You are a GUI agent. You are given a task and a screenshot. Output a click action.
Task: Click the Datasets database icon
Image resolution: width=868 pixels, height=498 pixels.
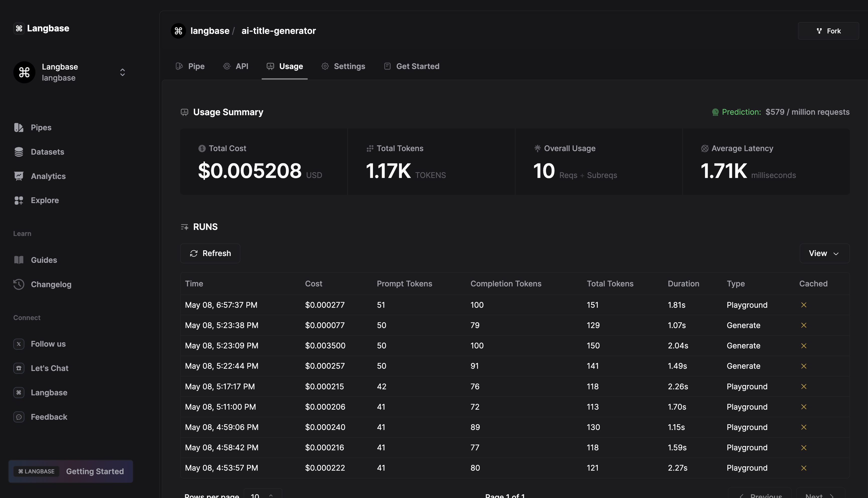tap(19, 152)
